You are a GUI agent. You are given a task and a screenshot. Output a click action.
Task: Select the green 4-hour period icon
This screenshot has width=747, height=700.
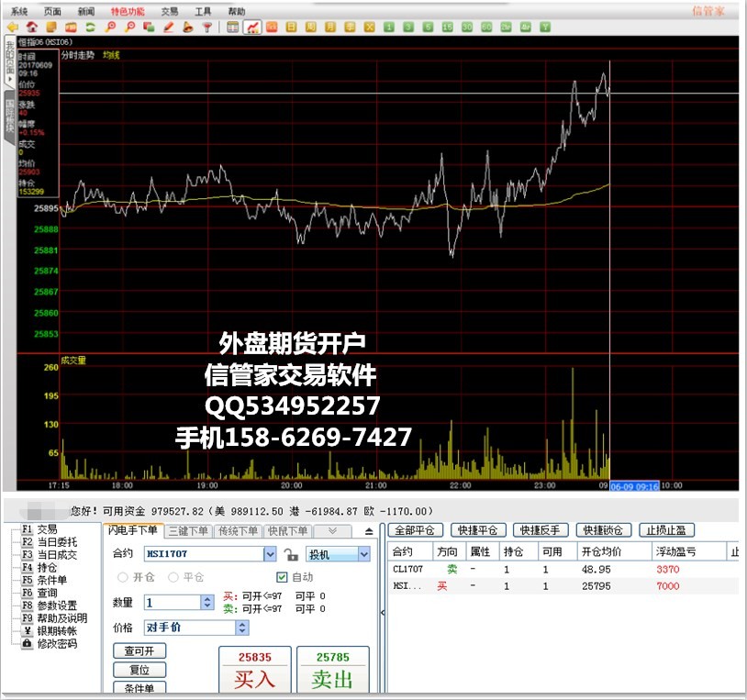(526, 28)
